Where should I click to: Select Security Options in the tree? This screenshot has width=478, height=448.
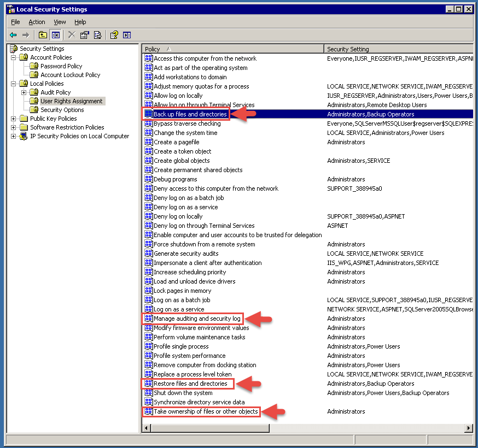pos(62,110)
